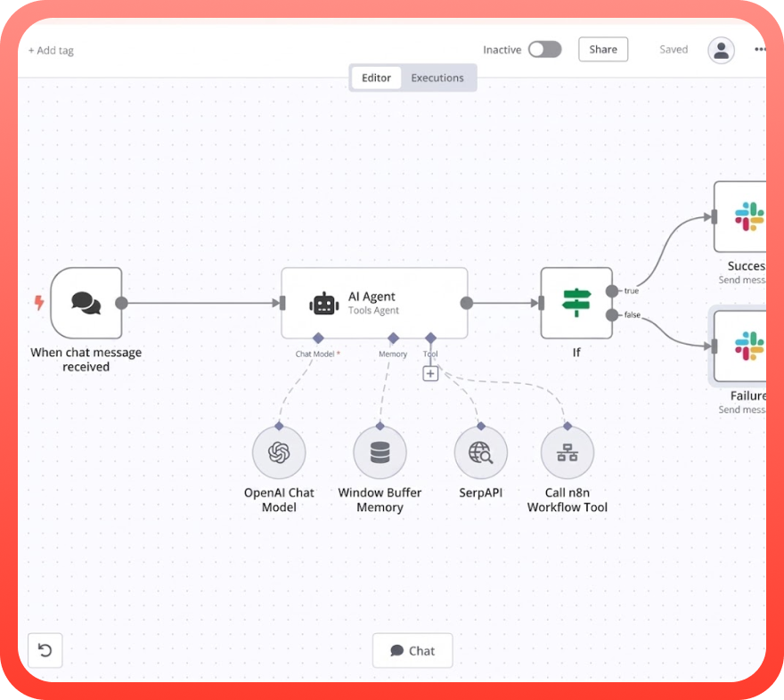Open the OpenAI Chat Model node
784x700 pixels.
point(279,452)
